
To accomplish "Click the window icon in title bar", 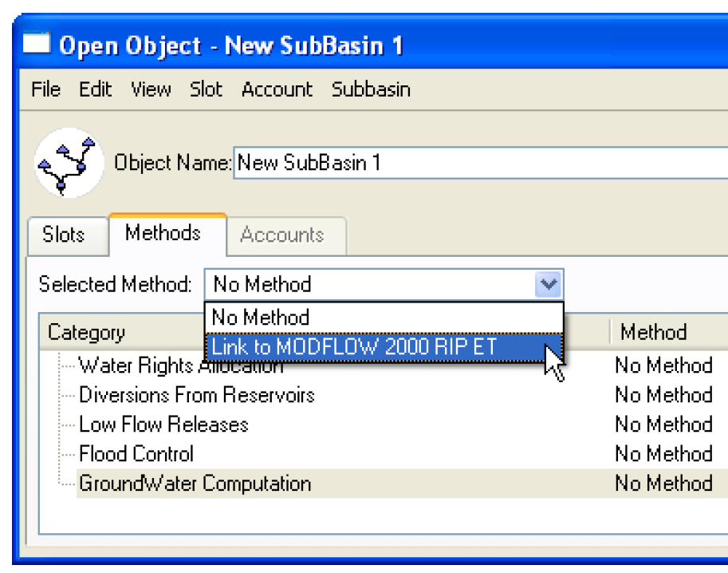I will (36, 44).
